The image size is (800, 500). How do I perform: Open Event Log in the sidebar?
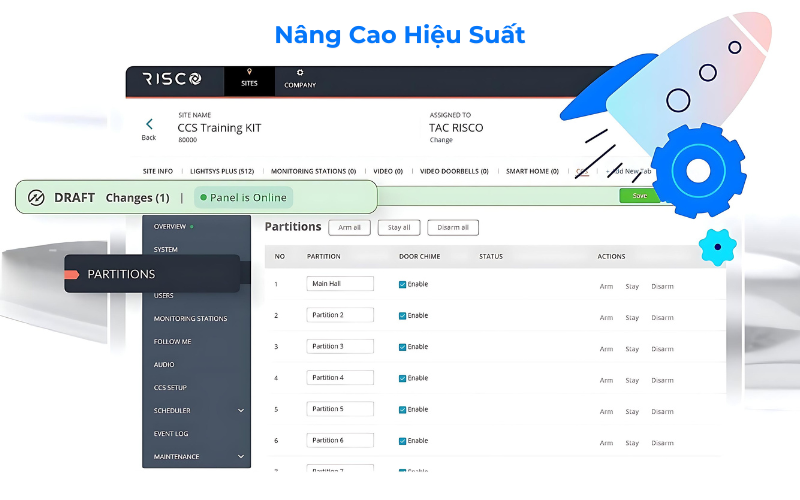(171, 434)
